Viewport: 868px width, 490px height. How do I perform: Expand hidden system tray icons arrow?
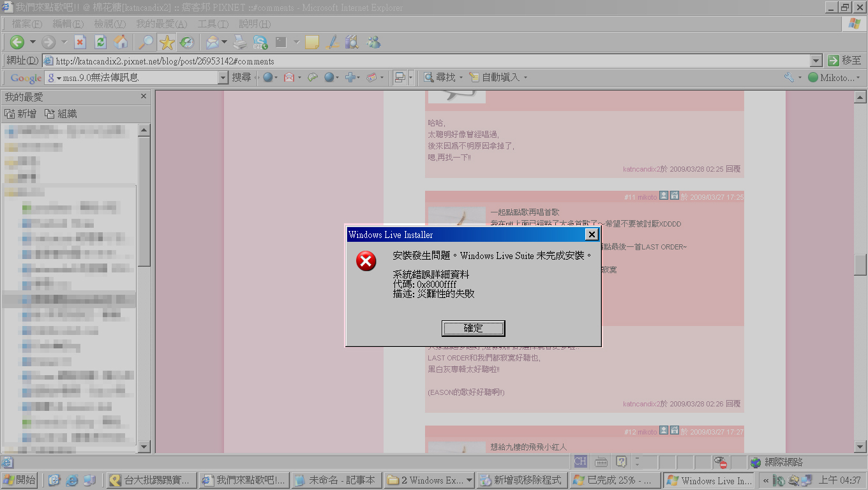coord(766,480)
